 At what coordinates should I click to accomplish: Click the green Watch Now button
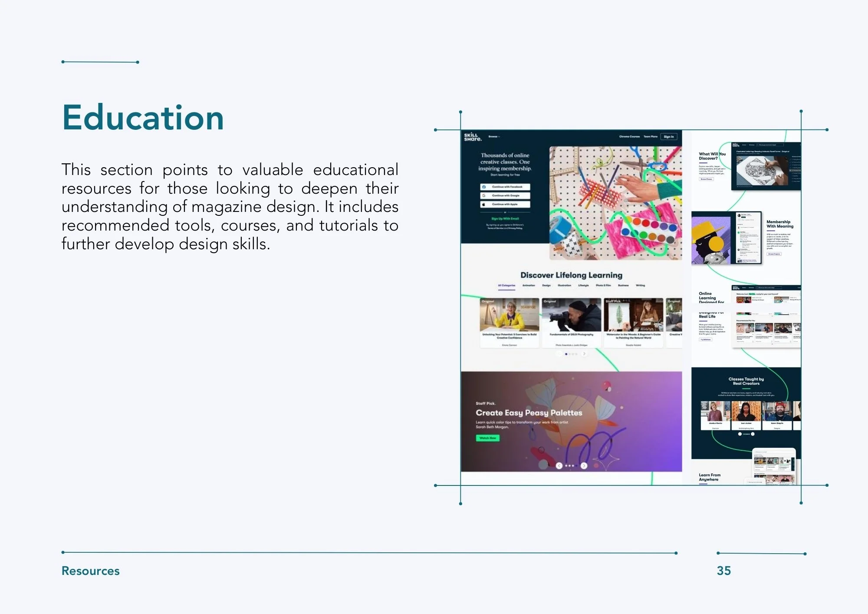(488, 438)
